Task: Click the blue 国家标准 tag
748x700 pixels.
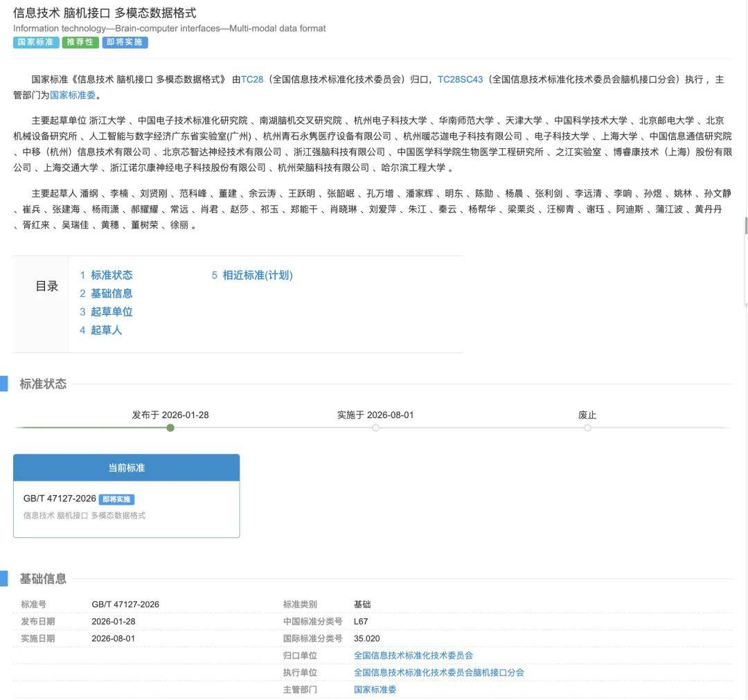Action: pos(35,42)
